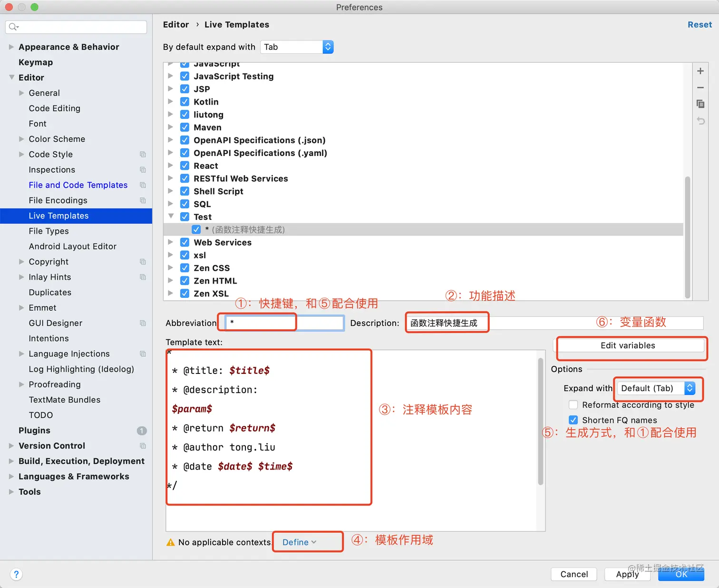This screenshot has width=719, height=588.
Task: Select Android Layout Editor in sidebar
Action: click(x=72, y=246)
